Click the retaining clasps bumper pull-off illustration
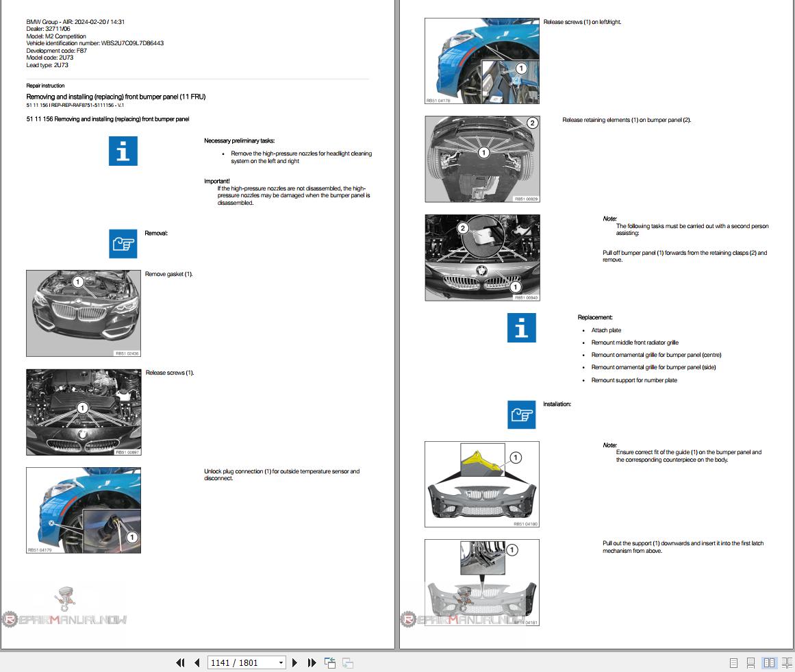The image size is (795, 672). pos(482,258)
